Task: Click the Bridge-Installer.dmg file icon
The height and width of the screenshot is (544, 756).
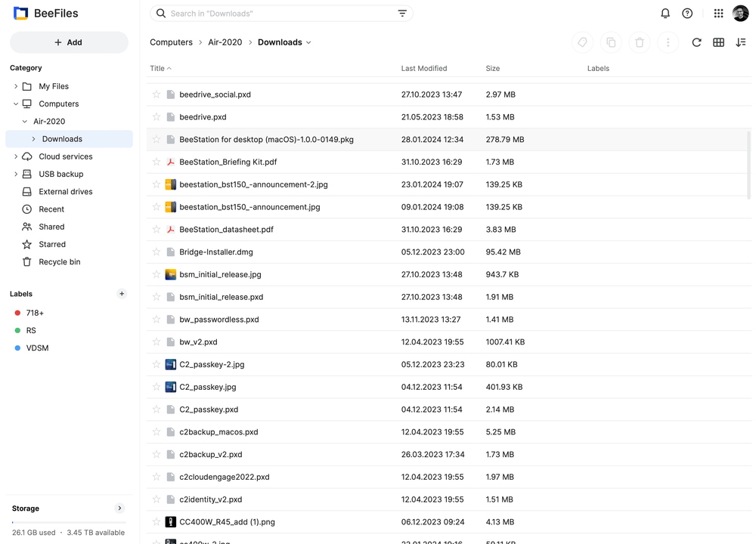Action: [170, 252]
